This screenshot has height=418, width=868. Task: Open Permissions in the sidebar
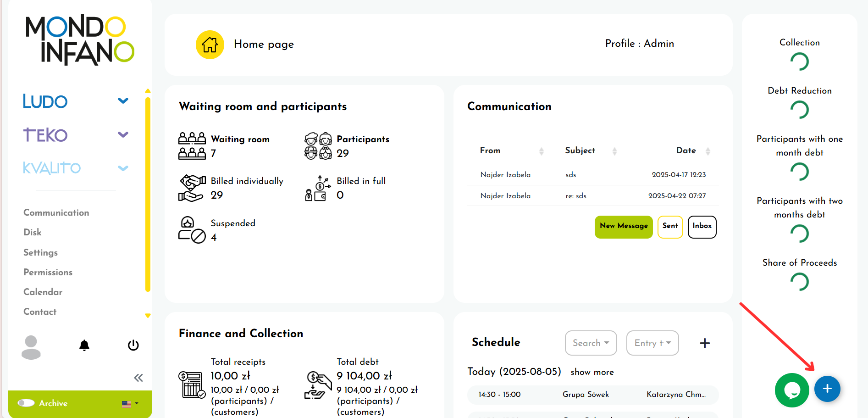(x=48, y=273)
